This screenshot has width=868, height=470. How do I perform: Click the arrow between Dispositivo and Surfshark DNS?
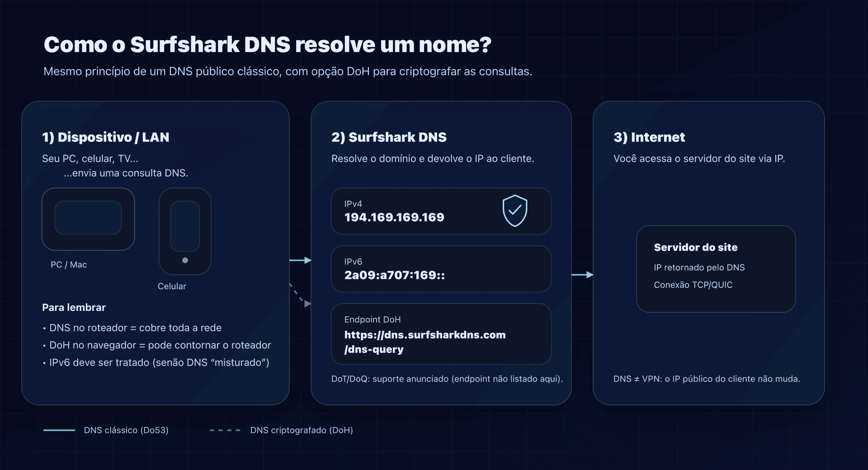pyautogui.click(x=300, y=260)
